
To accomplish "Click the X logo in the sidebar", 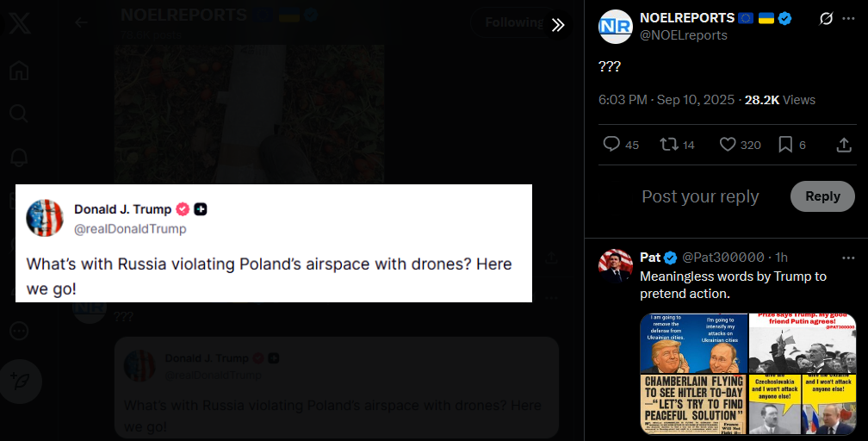I will (19, 23).
